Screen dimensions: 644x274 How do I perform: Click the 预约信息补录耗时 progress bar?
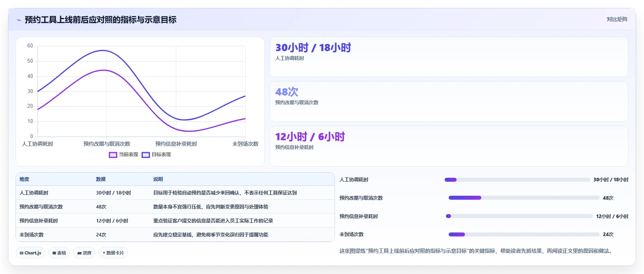pyautogui.click(x=519, y=216)
